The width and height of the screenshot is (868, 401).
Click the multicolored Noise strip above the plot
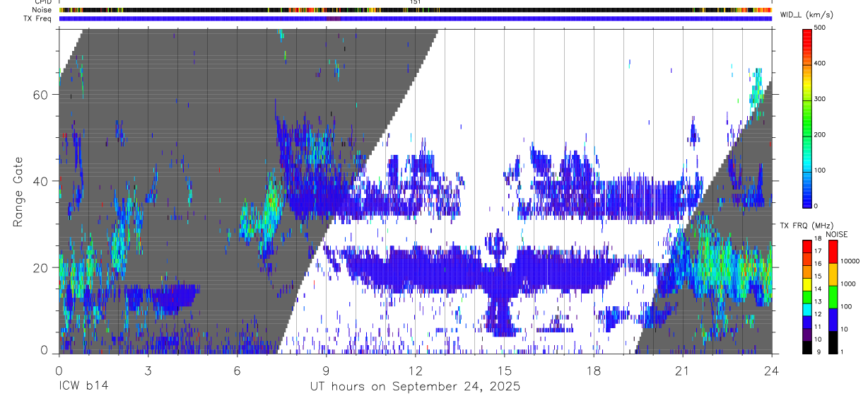[415, 10]
